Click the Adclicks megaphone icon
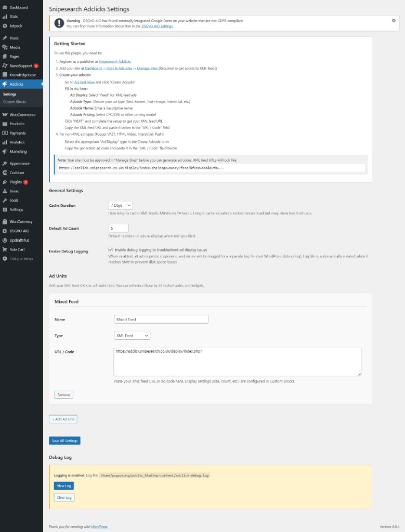The height and width of the screenshot is (532, 405). 5,84
